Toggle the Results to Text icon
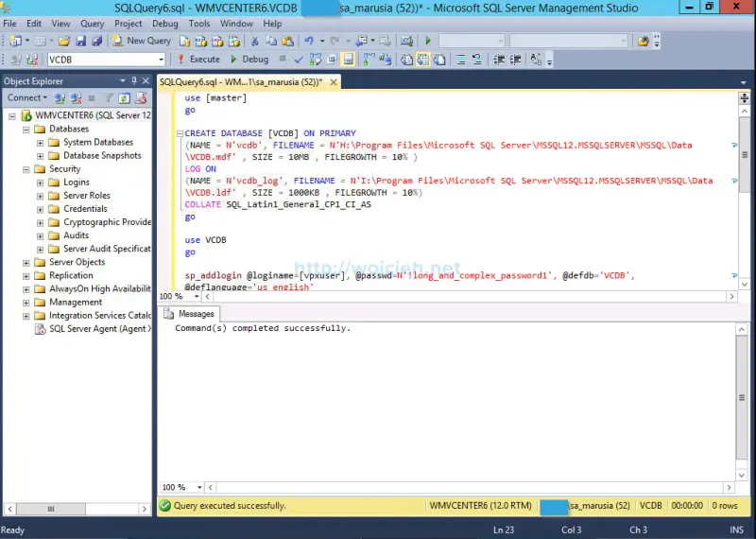The width and height of the screenshot is (756, 539). pos(407,60)
